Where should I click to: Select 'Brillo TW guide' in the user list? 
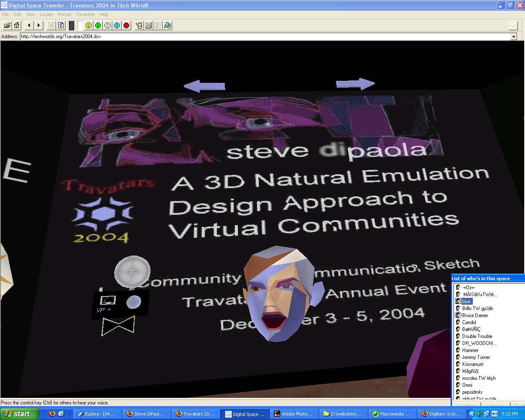[x=477, y=308]
